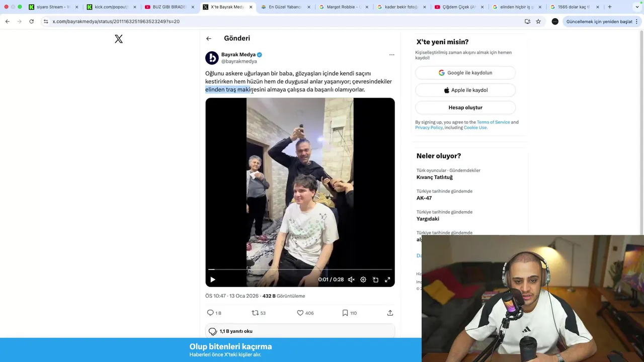Play the video in the post
The image size is (644, 362).
click(x=212, y=280)
